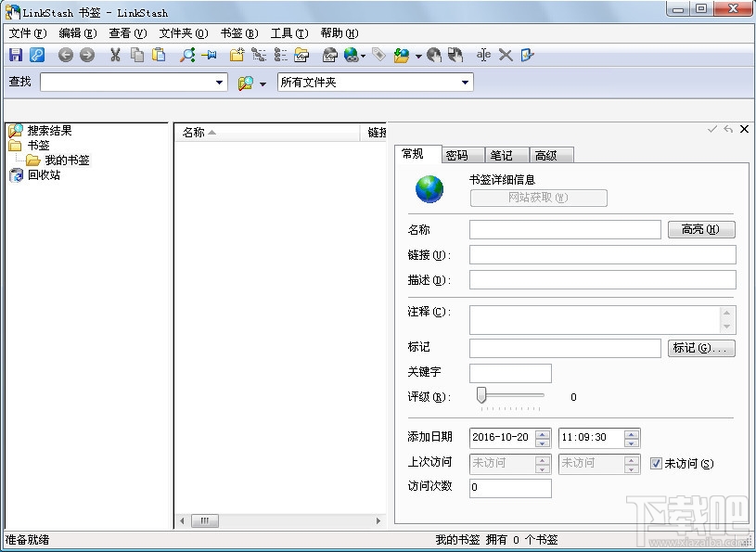Viewport: 756px width, 552px height.
Task: Click the 高亮(H) button
Action: pyautogui.click(x=701, y=229)
